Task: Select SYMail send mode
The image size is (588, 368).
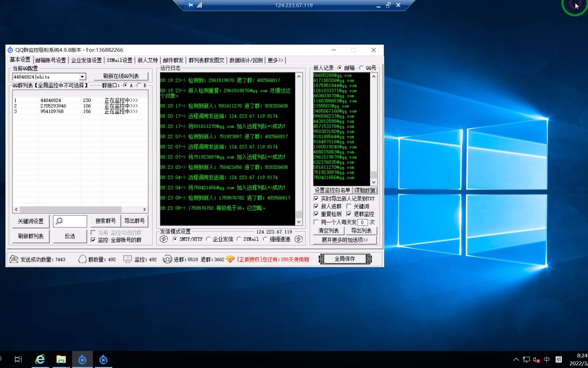Action: click(239, 239)
